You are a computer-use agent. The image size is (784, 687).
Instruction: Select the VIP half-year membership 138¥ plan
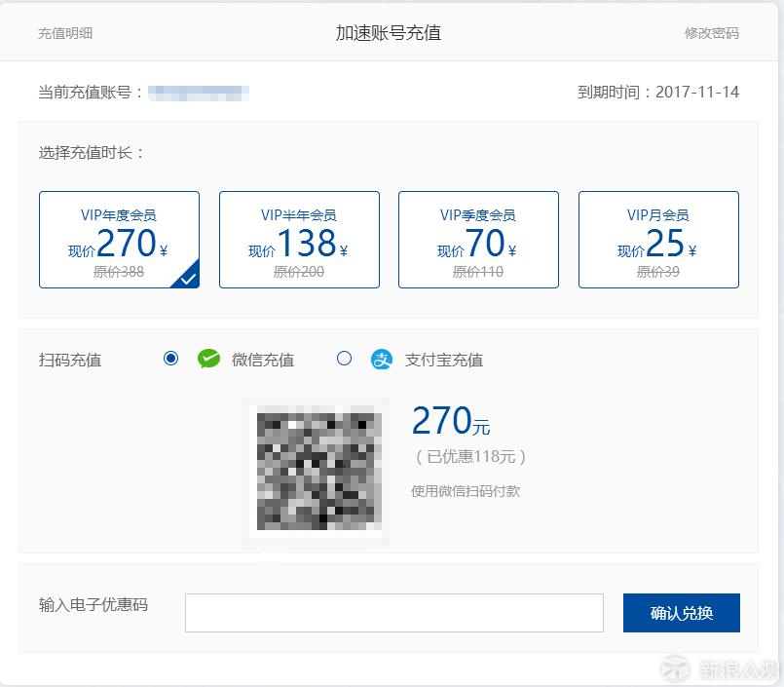click(x=299, y=239)
